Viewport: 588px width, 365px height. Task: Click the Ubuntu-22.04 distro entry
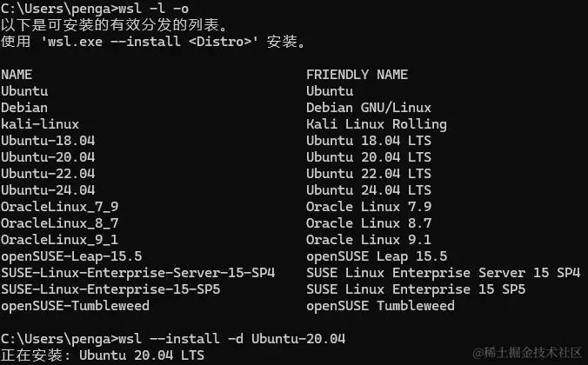48,174
